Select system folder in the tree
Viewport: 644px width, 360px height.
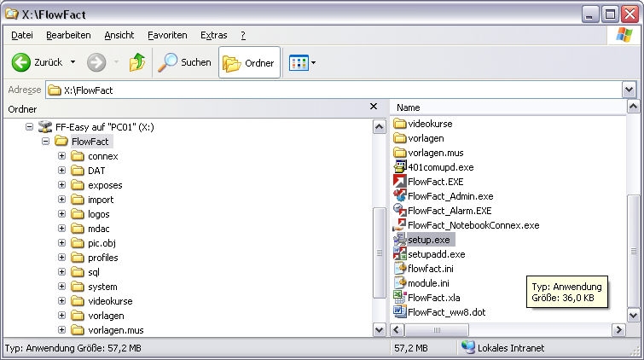[102, 287]
